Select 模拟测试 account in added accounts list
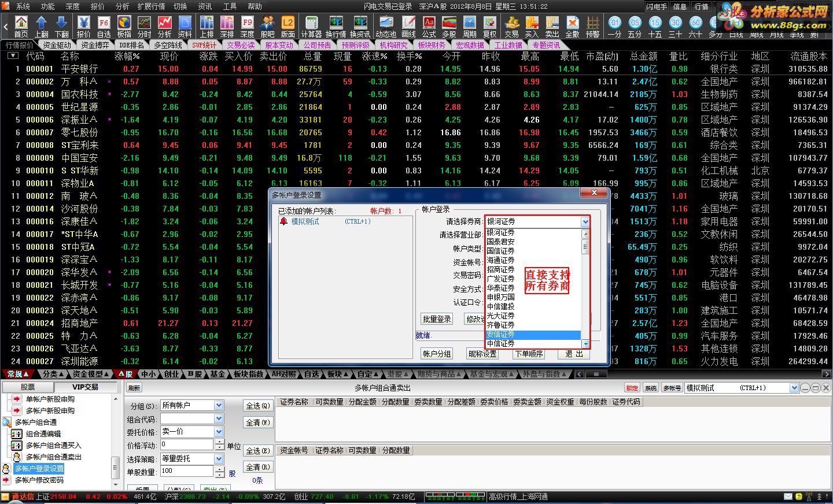 pos(305,222)
